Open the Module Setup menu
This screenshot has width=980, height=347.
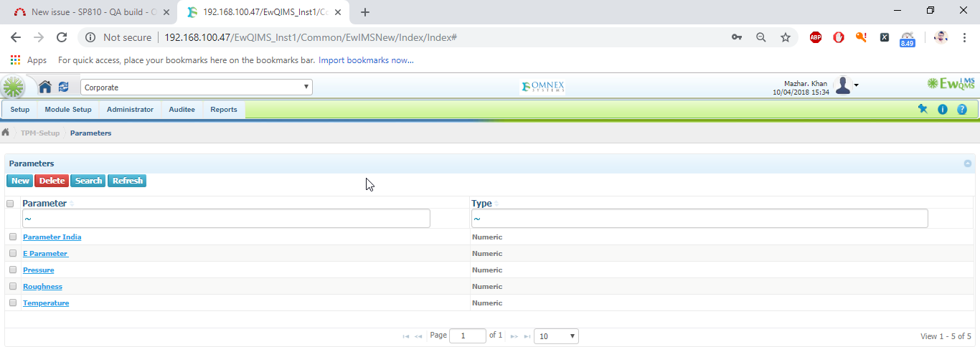click(x=68, y=110)
